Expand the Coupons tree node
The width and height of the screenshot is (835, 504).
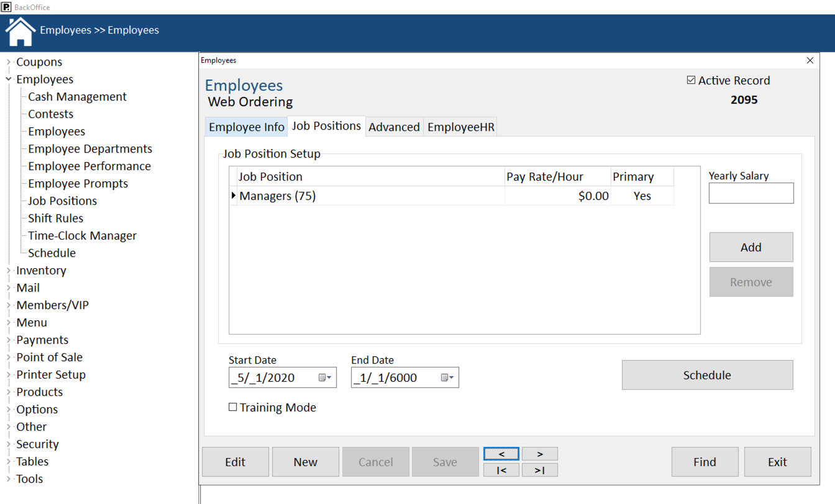[x=9, y=62]
